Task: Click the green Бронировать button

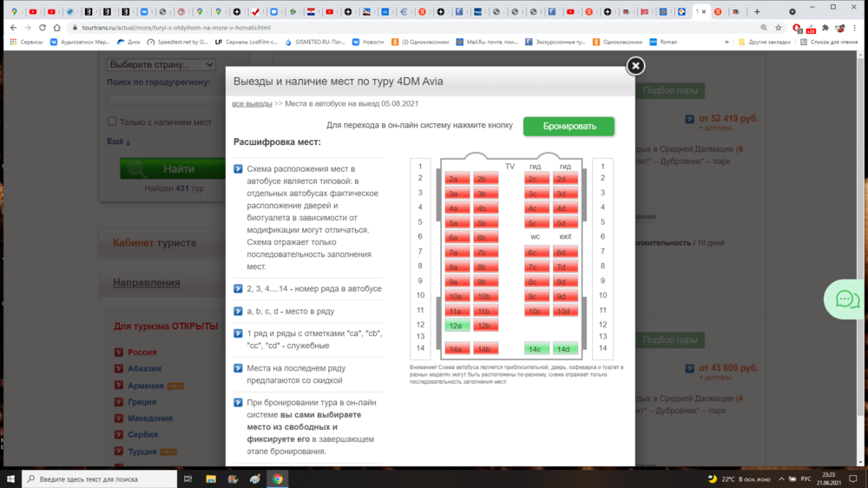Action: 569,126
